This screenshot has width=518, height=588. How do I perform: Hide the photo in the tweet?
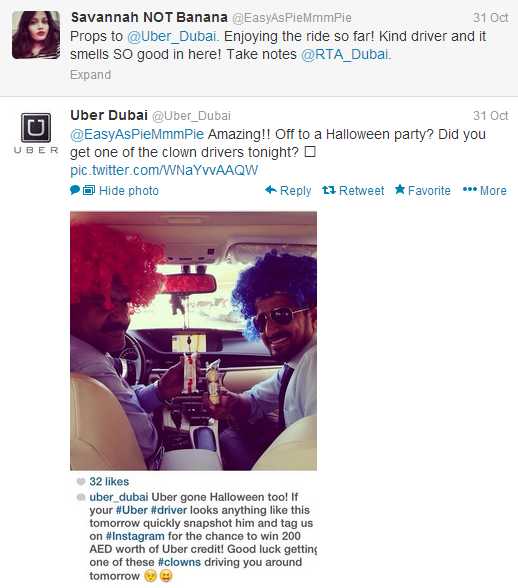point(129,190)
